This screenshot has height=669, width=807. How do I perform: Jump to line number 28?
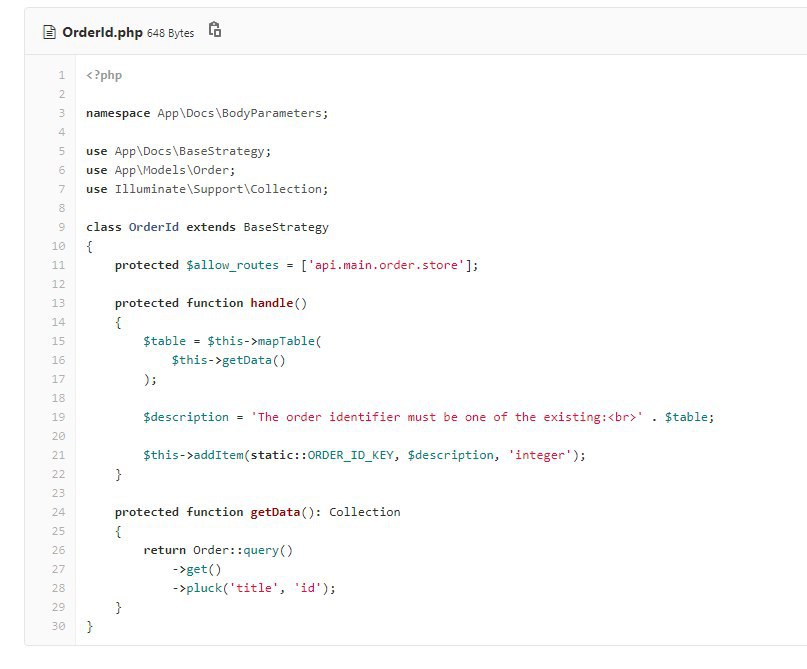coord(58,588)
